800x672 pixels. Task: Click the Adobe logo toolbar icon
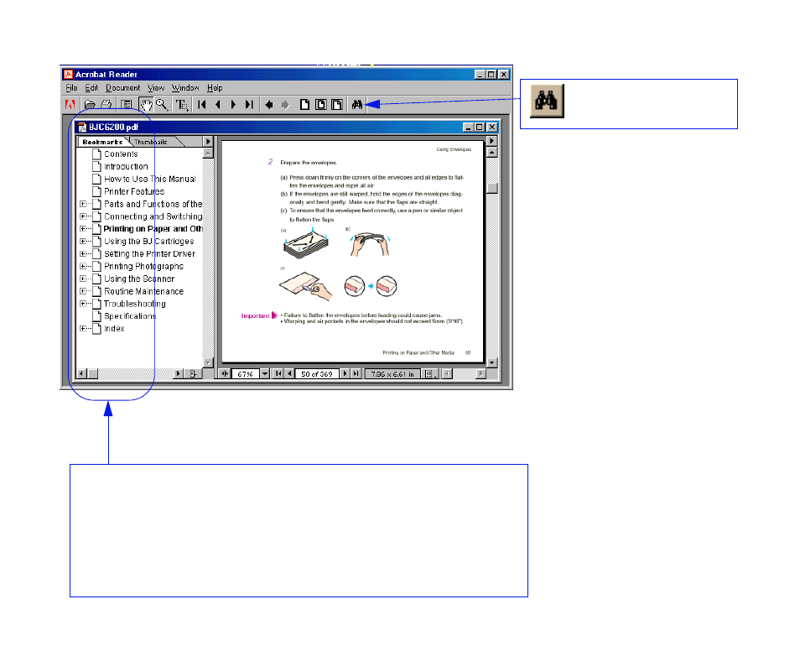point(70,105)
